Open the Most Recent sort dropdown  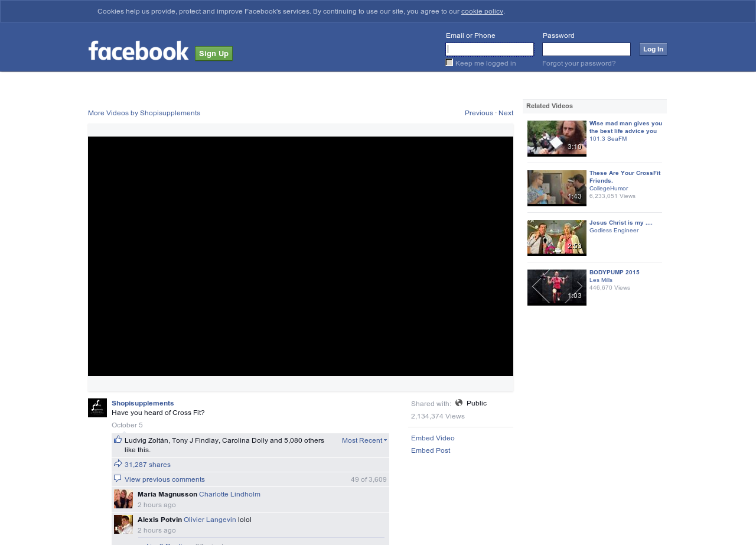pyautogui.click(x=364, y=440)
